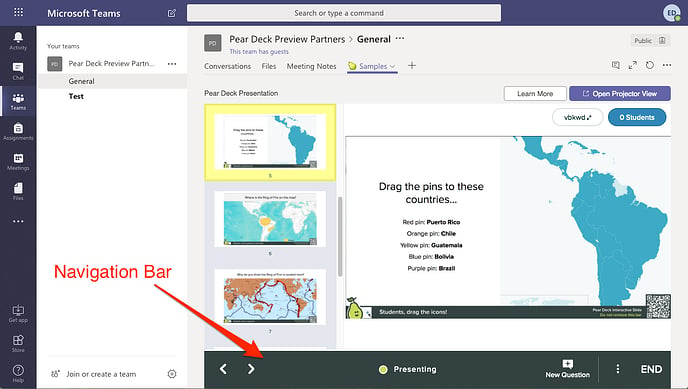This screenshot has width=688, height=389.
Task: Open Files in the left sidebar
Action: click(18, 192)
